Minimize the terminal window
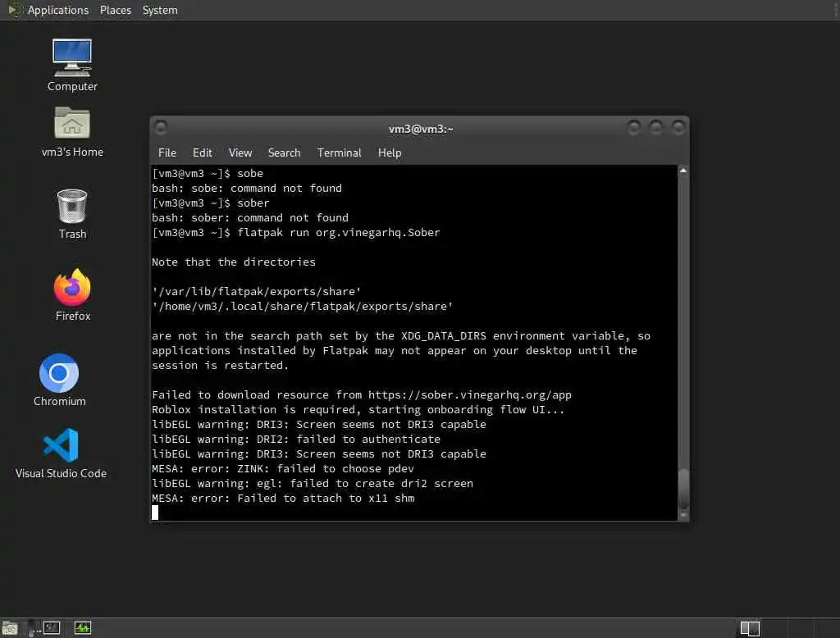This screenshot has height=638, width=840. (x=634, y=127)
